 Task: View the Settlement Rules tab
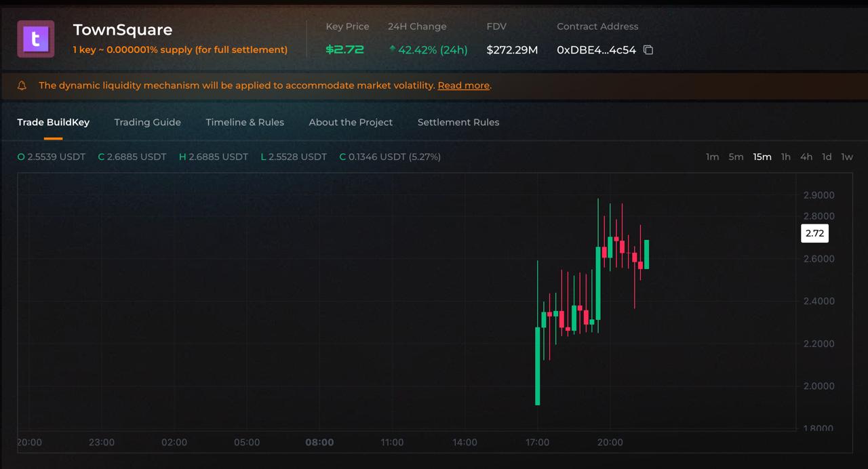coord(458,122)
